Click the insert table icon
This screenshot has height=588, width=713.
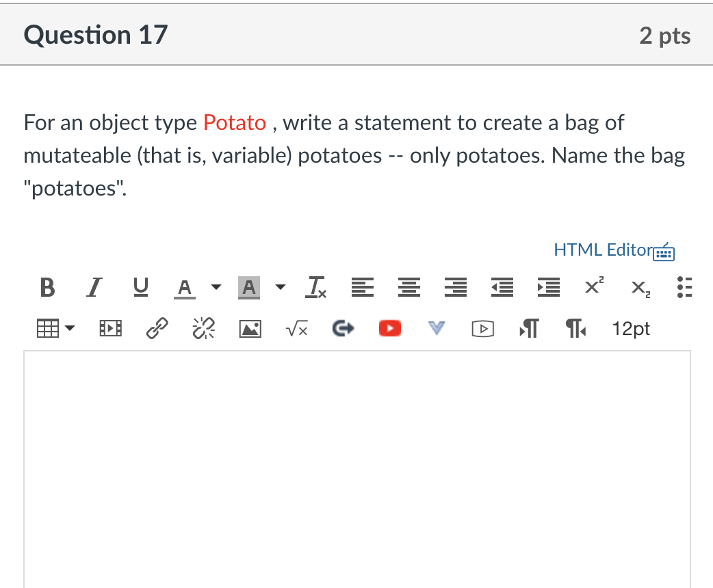[x=48, y=328]
